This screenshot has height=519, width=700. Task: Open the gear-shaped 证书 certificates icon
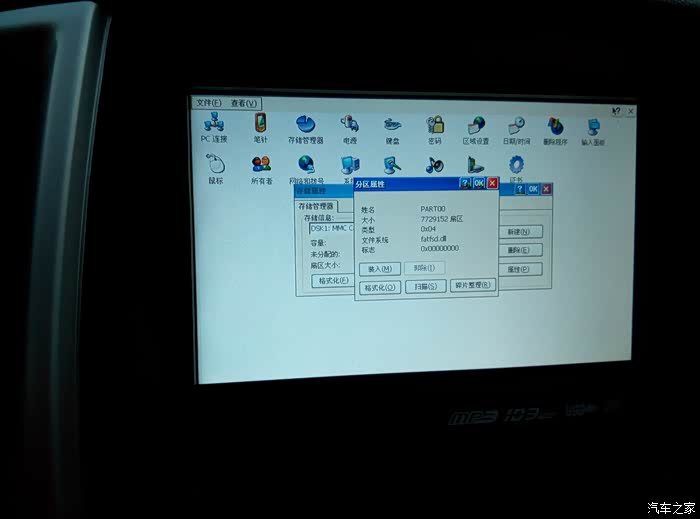(x=517, y=167)
